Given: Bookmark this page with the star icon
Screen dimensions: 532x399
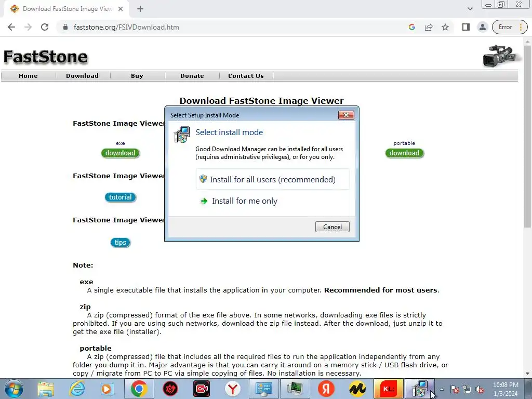Looking at the screenshot, I should click(445, 27).
